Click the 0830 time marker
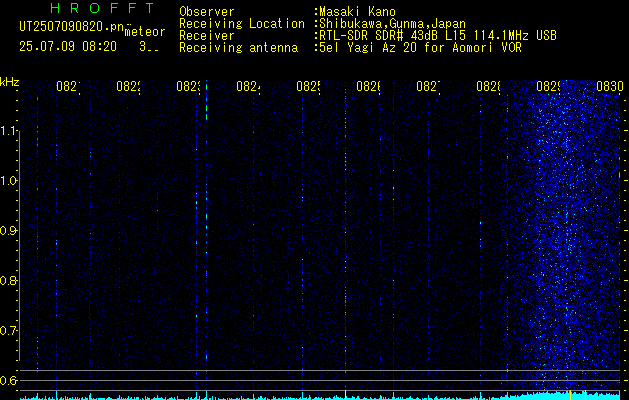The height and width of the screenshot is (400, 629). tap(610, 86)
